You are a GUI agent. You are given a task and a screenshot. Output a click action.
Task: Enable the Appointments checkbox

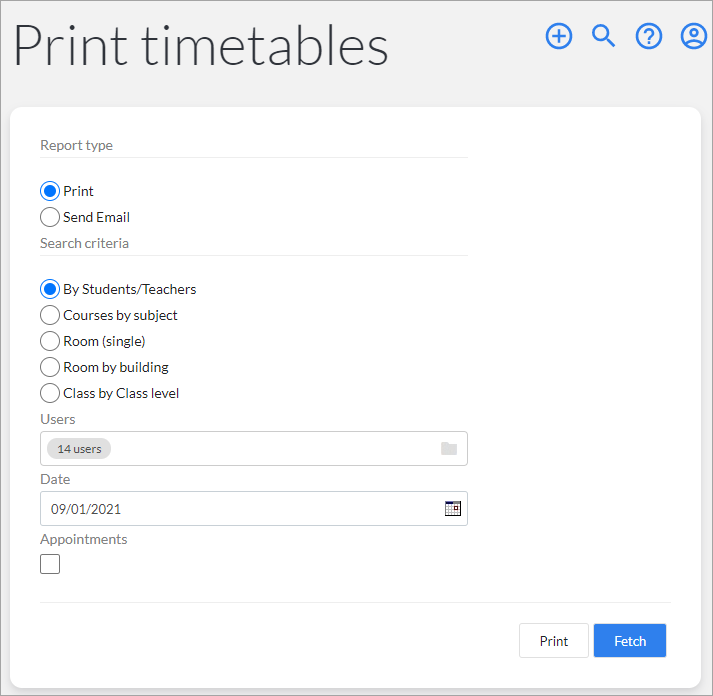[50, 564]
